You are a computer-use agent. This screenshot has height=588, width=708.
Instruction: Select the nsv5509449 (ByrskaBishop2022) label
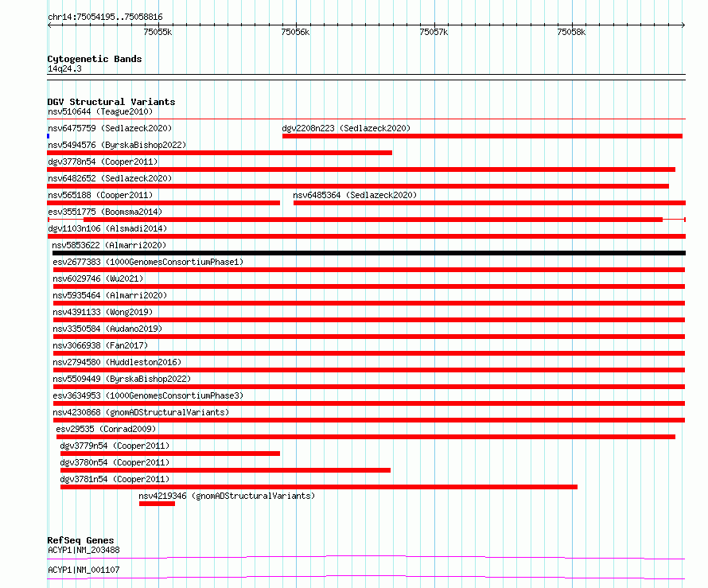tap(122, 379)
